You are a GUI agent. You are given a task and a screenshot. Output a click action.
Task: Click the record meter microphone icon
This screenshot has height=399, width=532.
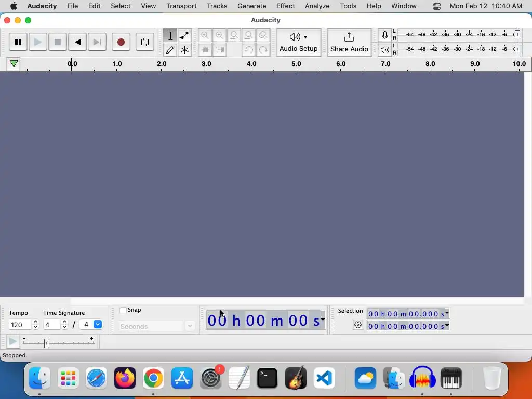(385, 35)
